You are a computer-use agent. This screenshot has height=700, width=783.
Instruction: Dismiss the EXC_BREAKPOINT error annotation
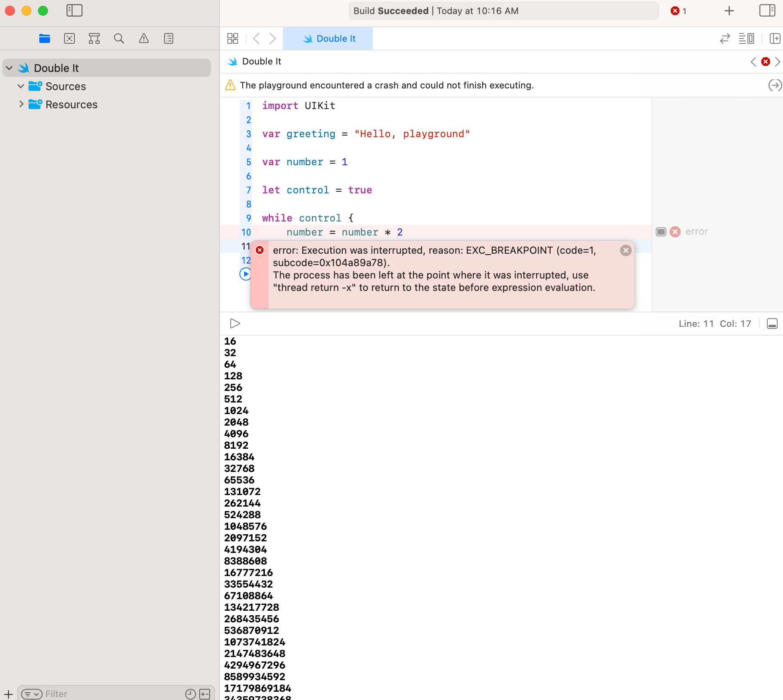click(x=625, y=250)
